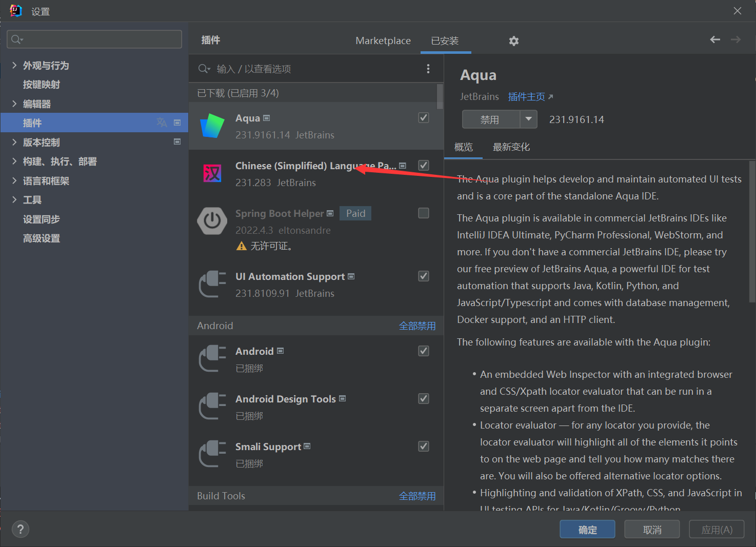The height and width of the screenshot is (547, 756).
Task: Click 全部禁用 for Build Tools group
Action: pos(417,496)
